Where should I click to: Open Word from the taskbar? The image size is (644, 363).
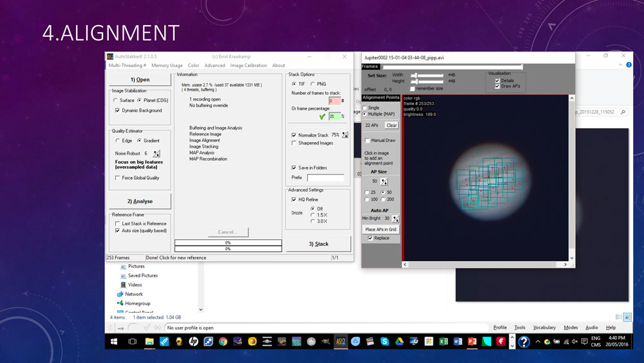pyautogui.click(x=458, y=342)
